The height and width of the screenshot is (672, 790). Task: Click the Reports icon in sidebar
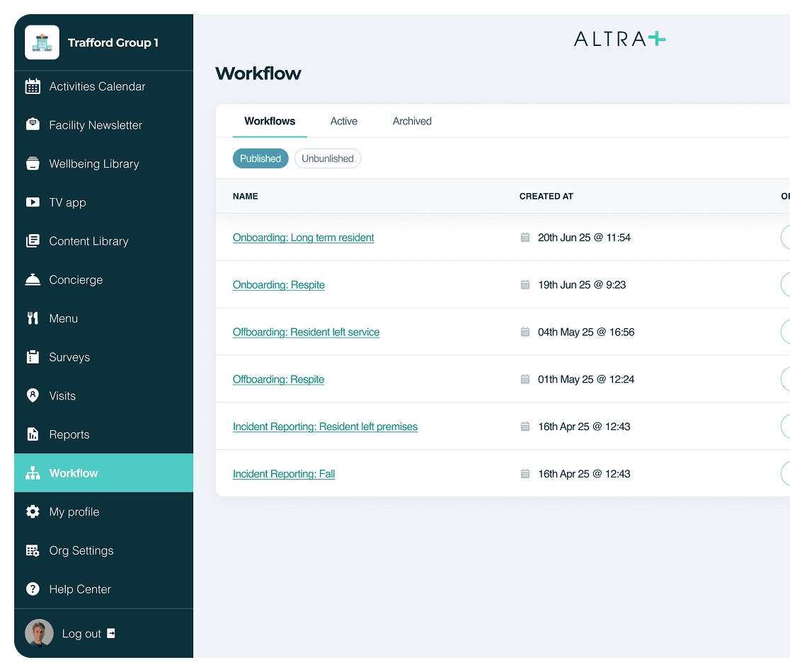coord(33,434)
